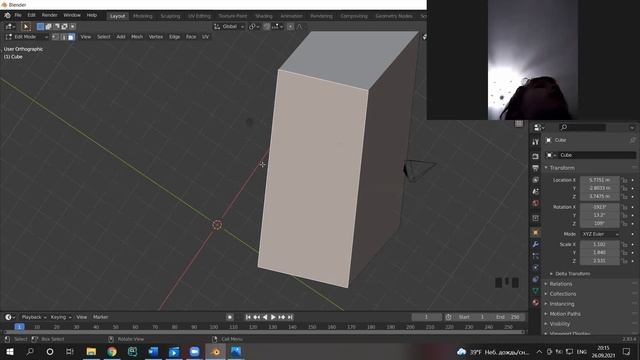
Task: Switch to the Shading workspace tab
Action: point(264,16)
